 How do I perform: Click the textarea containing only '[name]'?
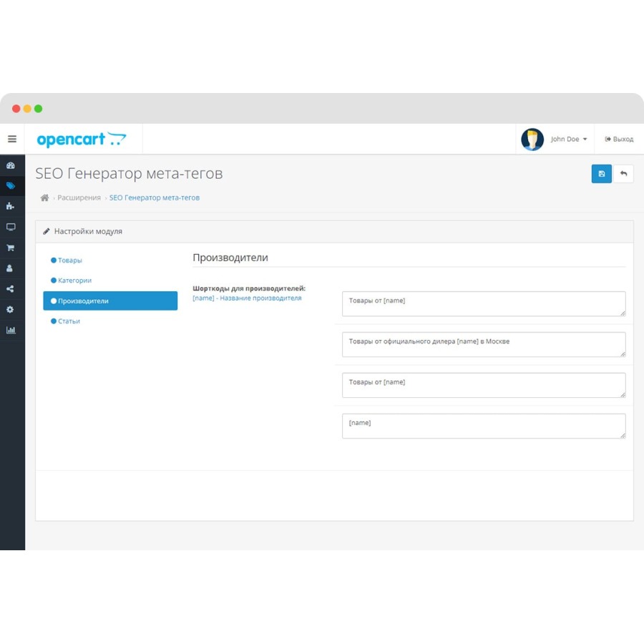(x=484, y=426)
